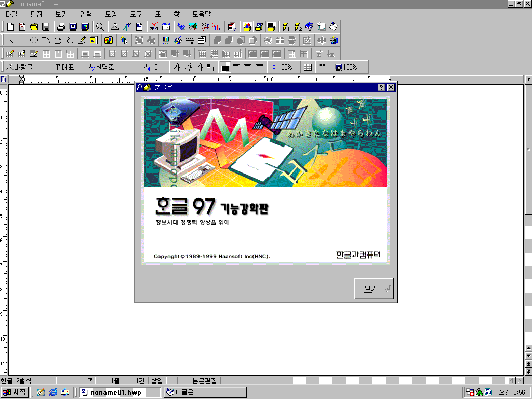Select left alignment
Viewport: 532px width, 399px height.
click(236, 67)
